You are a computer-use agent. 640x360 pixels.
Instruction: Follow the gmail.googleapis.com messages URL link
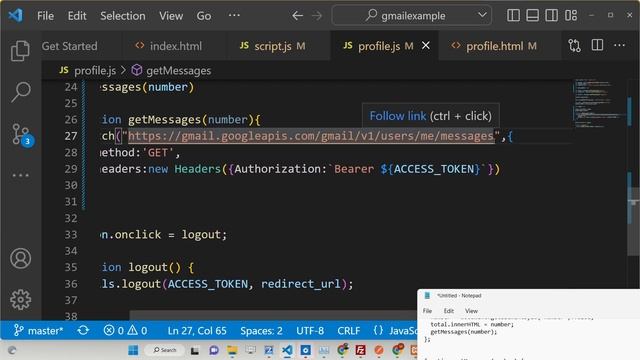pos(311,136)
